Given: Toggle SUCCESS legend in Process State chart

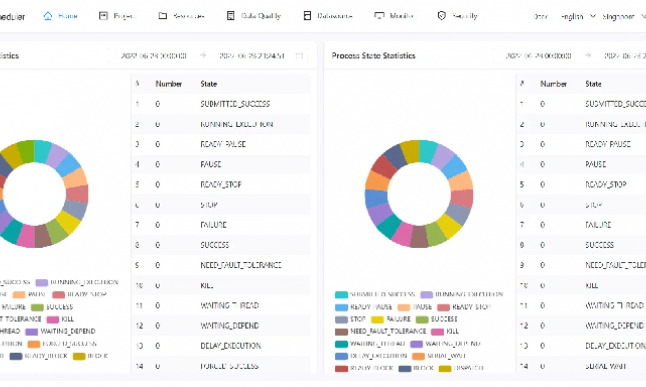Looking at the screenshot, I should click(437, 319).
